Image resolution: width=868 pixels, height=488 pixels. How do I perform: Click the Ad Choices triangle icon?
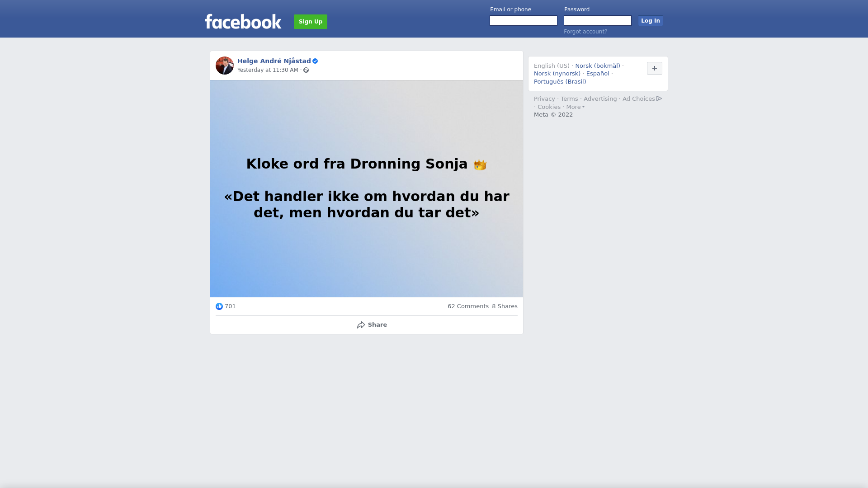pos(659,99)
